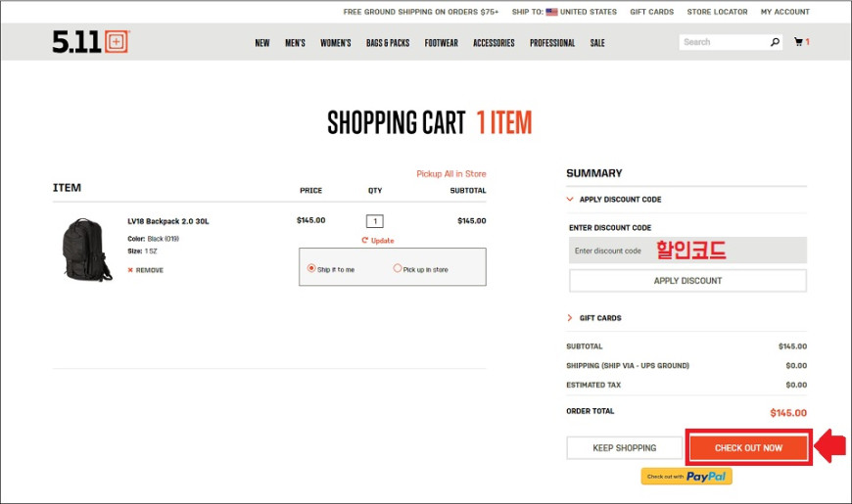This screenshot has width=852, height=504.
Task: Click the red X remove icon
Action: 130,270
